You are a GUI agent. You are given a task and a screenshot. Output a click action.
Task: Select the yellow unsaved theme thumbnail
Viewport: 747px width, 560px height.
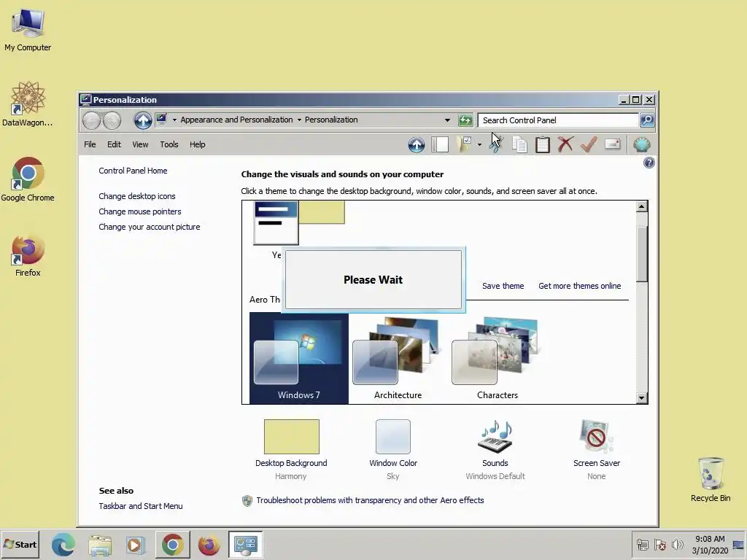pos(298,223)
